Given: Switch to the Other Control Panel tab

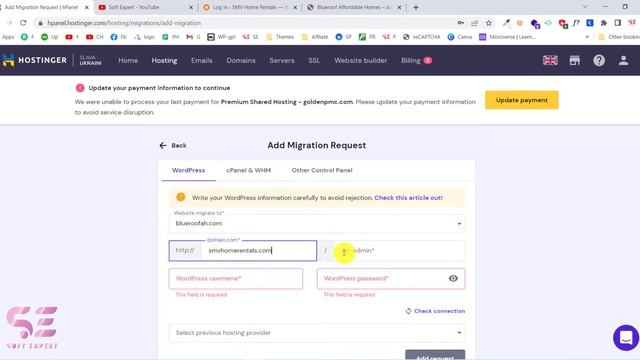Looking at the screenshot, I should pyautogui.click(x=322, y=170).
